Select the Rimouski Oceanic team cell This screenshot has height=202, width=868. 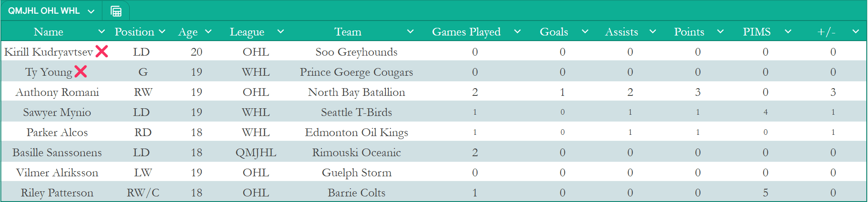click(x=356, y=152)
